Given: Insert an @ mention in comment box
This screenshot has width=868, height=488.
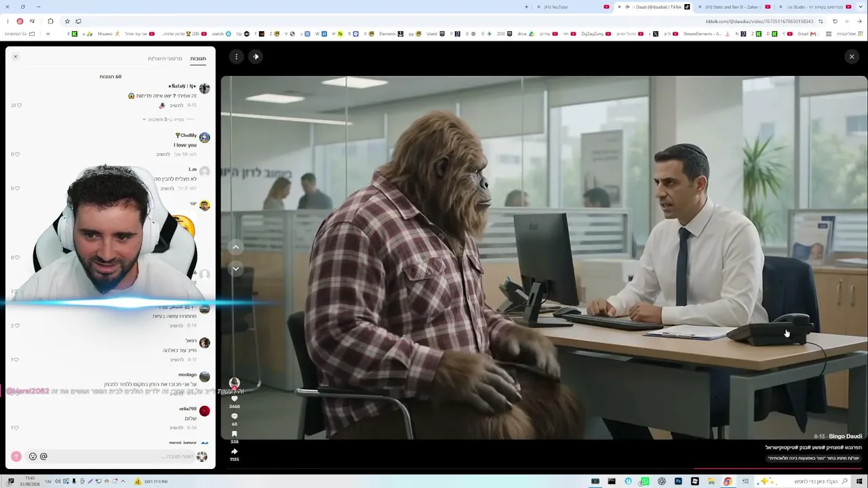Looking at the screenshot, I should (x=43, y=456).
